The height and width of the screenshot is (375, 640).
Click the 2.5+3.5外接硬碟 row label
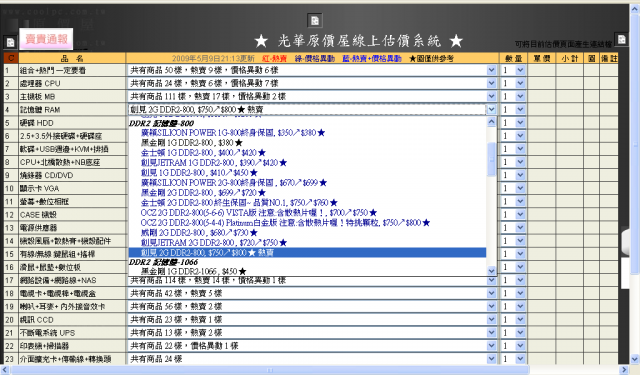61,136
